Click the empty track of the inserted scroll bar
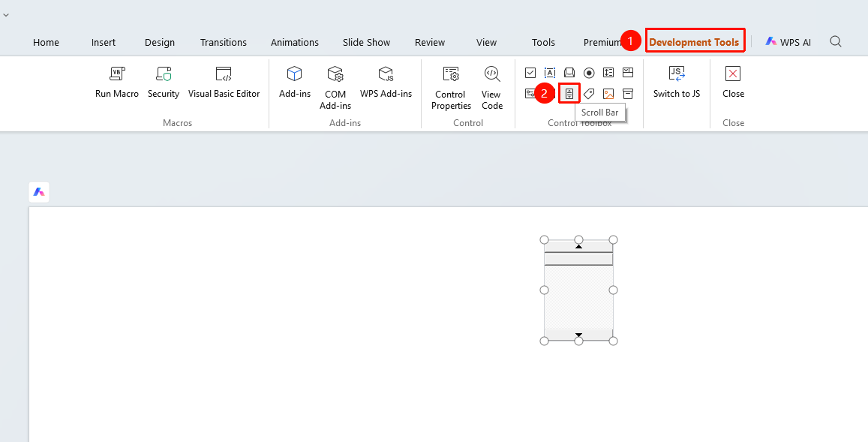This screenshot has height=442, width=868. [578, 297]
